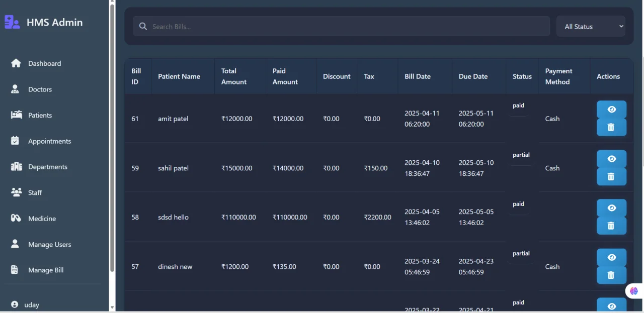Click total amount ₹110000.00

tap(238, 218)
